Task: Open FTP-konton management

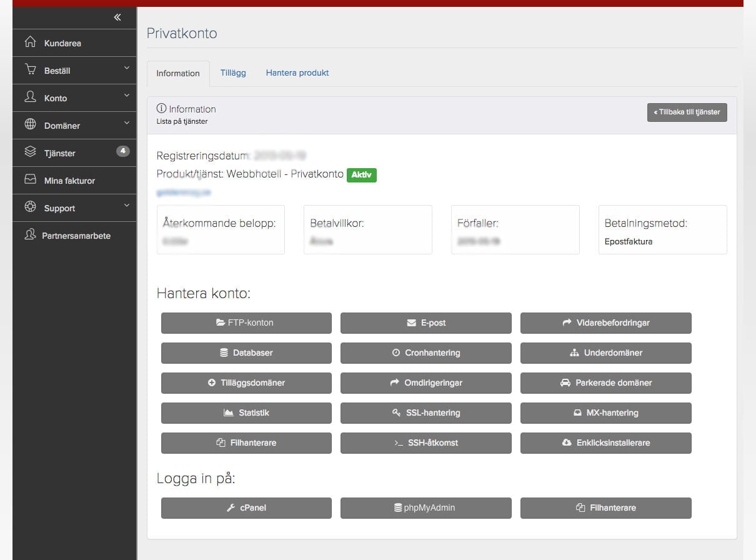Action: tap(246, 323)
